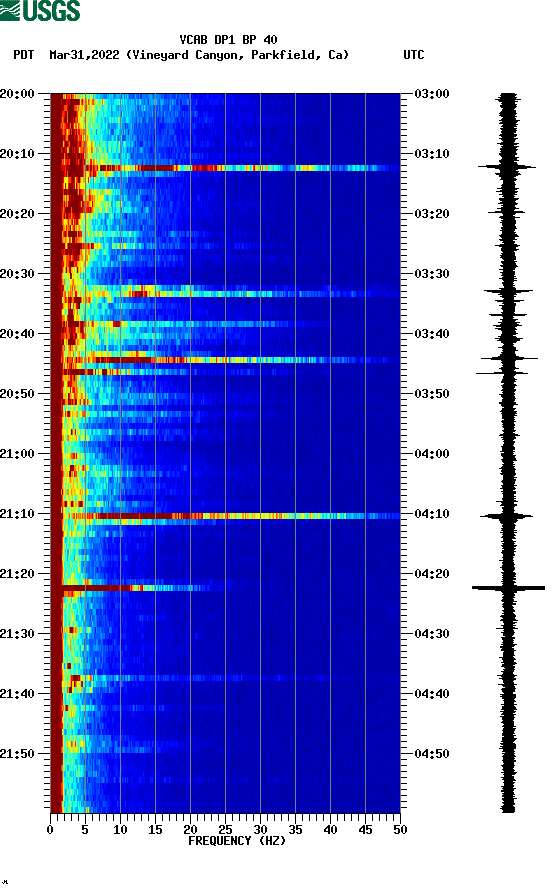Click the broadband spectrogram event band just after 03:10

coord(226,168)
